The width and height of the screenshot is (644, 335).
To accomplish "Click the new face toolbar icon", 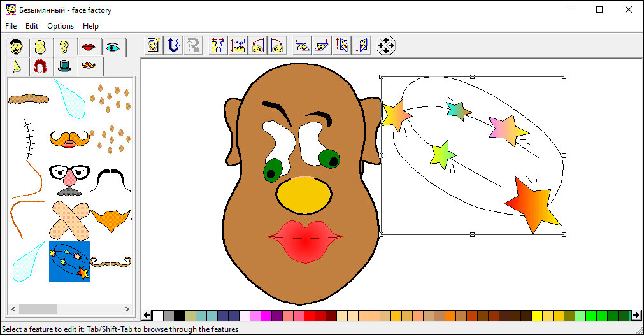I will click(153, 45).
